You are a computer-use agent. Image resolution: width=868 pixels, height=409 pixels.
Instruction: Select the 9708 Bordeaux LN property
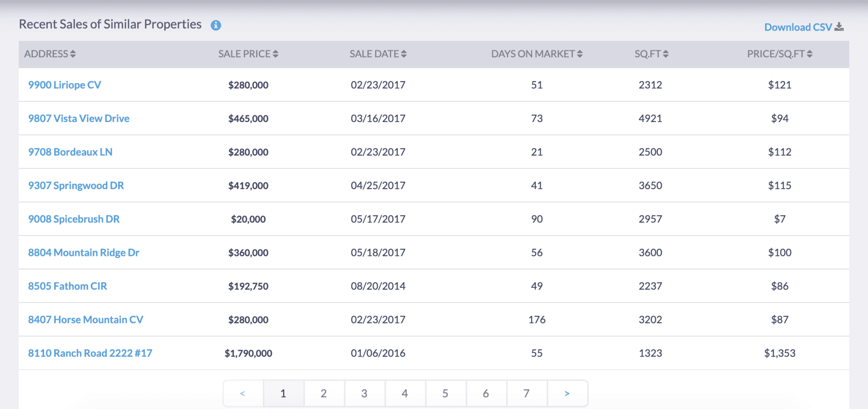click(x=70, y=152)
